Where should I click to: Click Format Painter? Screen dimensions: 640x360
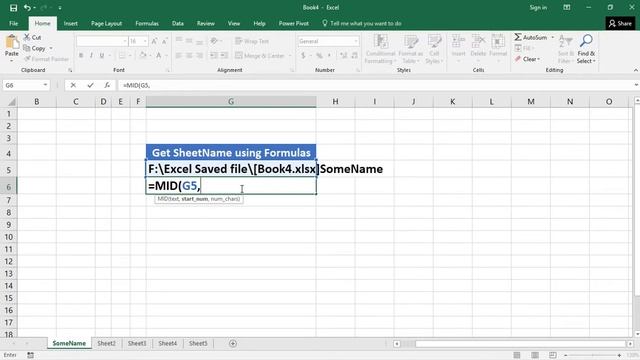point(46,59)
